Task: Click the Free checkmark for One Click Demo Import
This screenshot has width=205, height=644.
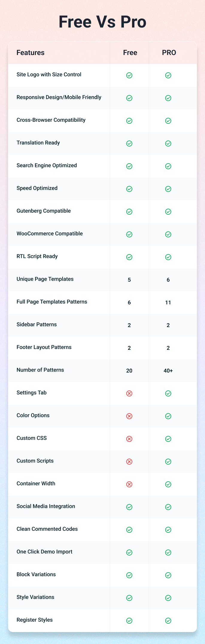Action: coord(129,553)
